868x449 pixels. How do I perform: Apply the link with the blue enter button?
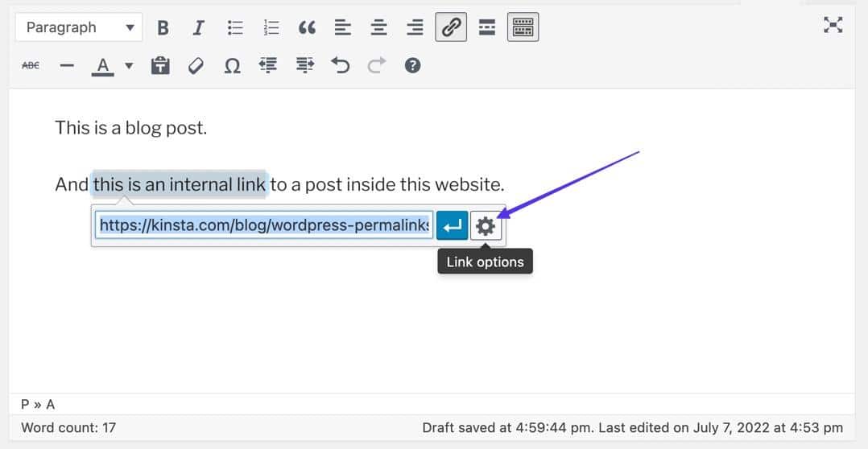click(x=453, y=227)
